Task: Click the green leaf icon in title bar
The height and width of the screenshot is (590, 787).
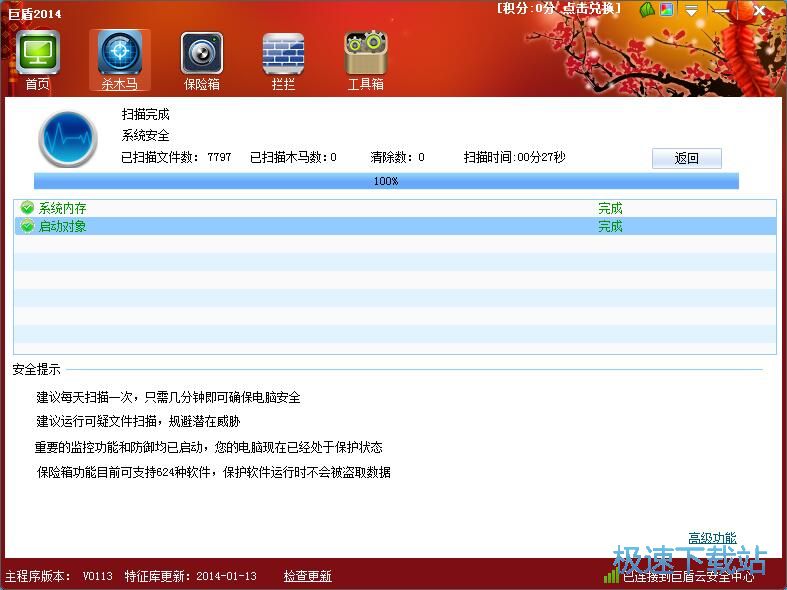Action: [647, 10]
